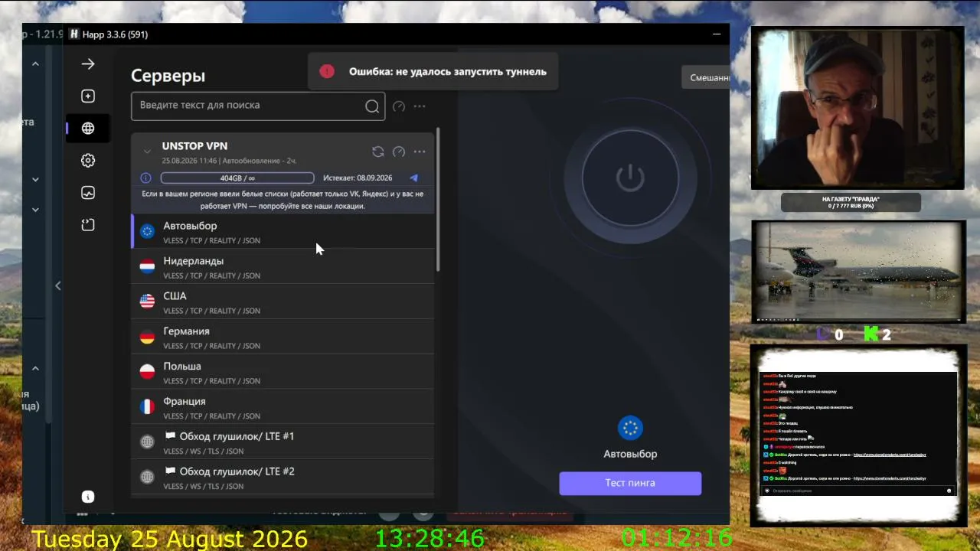
Task: Open the logs icon in Happ sidebar
Action: [x=88, y=225]
